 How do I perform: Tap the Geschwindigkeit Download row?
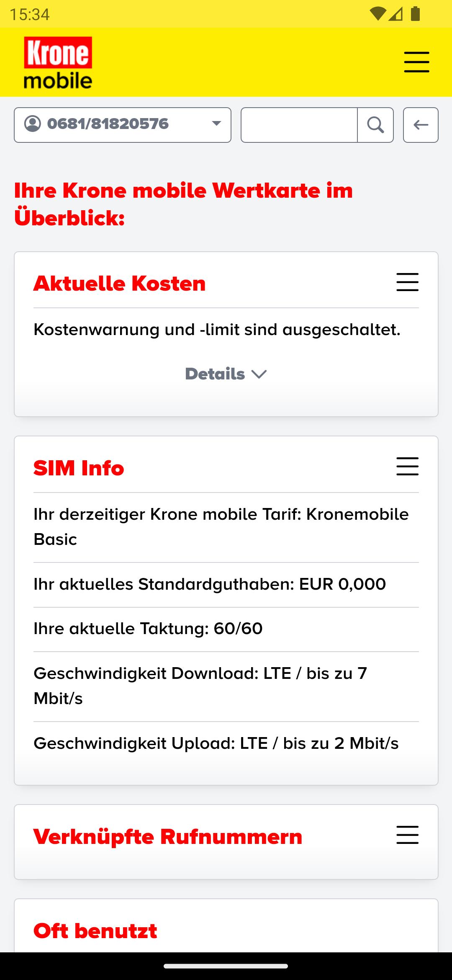226,686
